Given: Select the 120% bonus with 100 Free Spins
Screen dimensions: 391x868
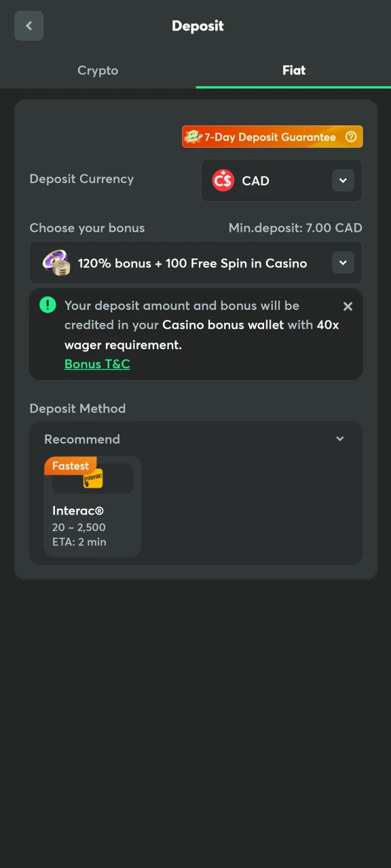Looking at the screenshot, I should pyautogui.click(x=192, y=262).
